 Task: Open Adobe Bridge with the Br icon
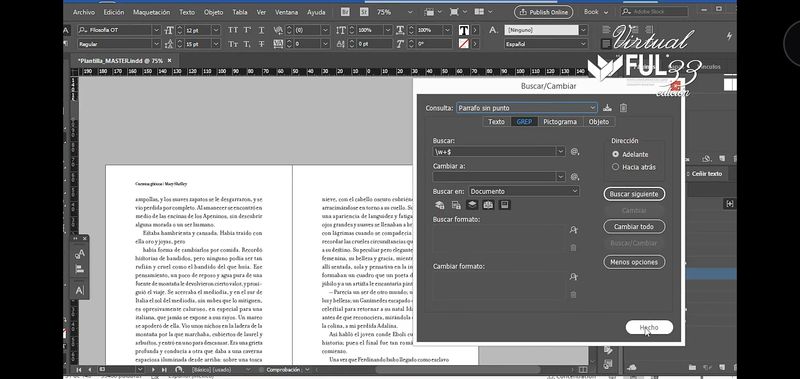(x=345, y=12)
